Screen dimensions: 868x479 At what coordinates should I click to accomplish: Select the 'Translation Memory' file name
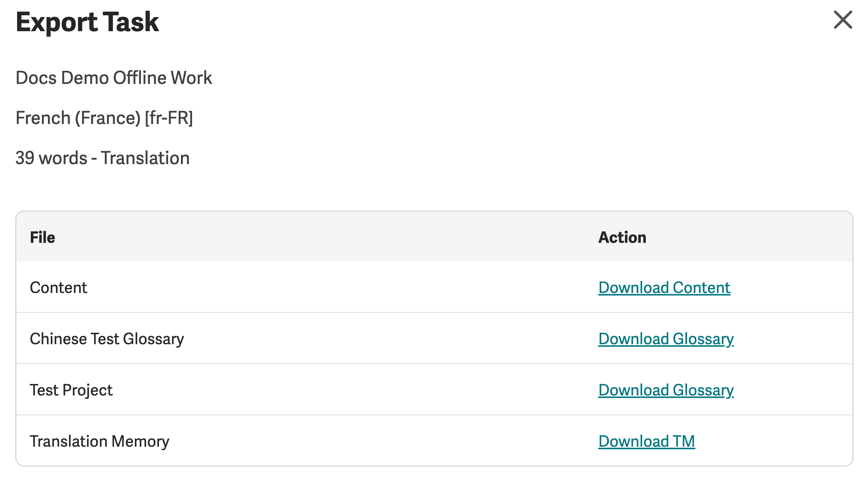(100, 441)
